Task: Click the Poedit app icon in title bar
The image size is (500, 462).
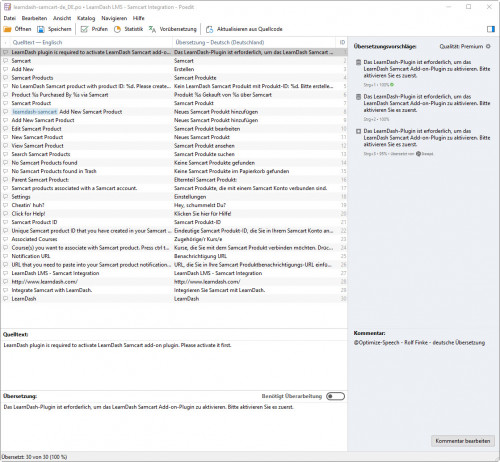Action: [7, 7]
